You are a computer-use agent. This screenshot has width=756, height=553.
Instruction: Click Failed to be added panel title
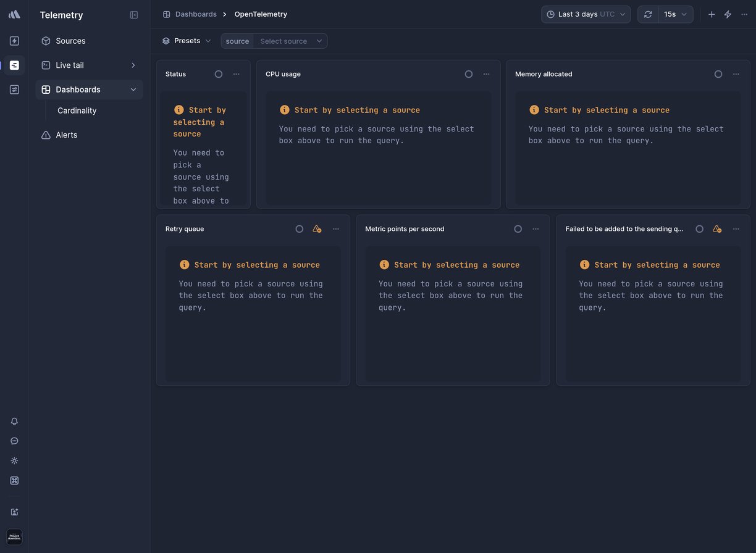[x=624, y=229]
